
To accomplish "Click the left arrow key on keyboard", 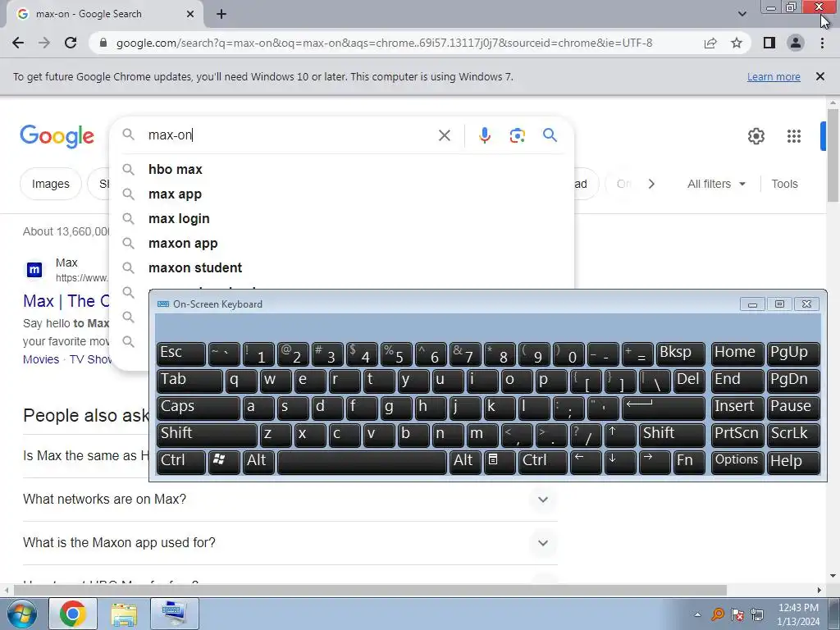I will (586, 462).
